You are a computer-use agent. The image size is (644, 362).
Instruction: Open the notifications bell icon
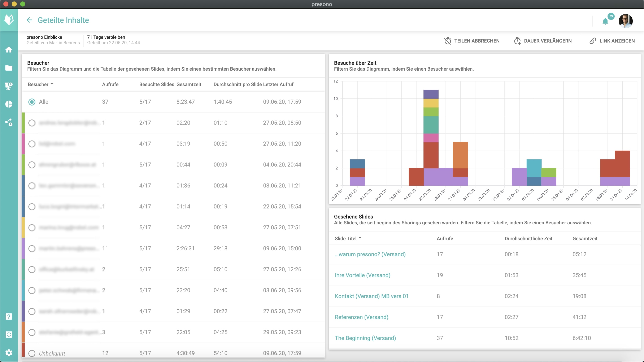pos(605,21)
